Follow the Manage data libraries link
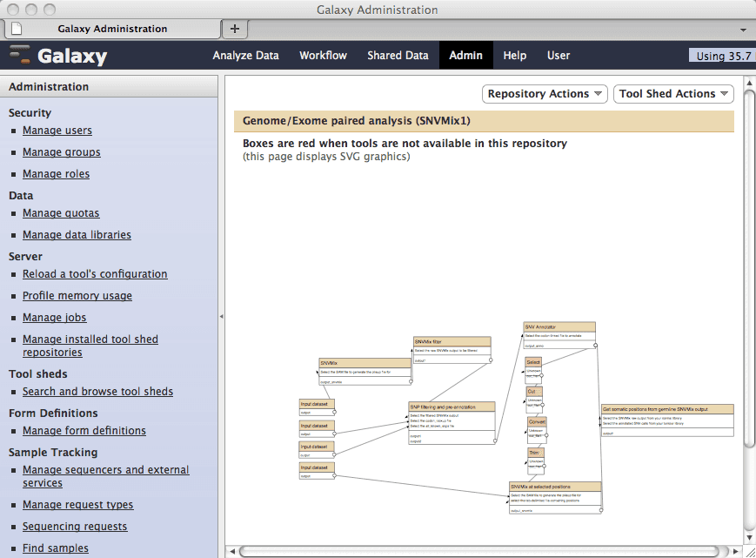Viewport: 756px width, 558px height. point(77,235)
